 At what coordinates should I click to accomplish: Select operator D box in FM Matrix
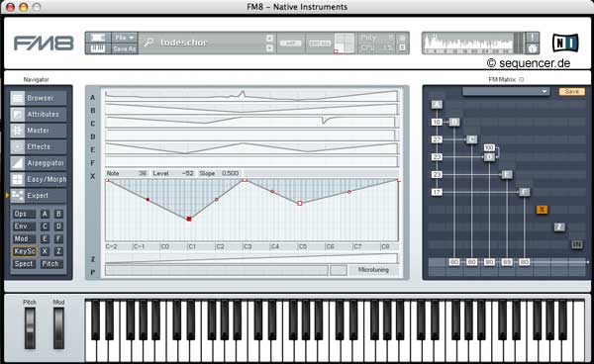[489, 156]
